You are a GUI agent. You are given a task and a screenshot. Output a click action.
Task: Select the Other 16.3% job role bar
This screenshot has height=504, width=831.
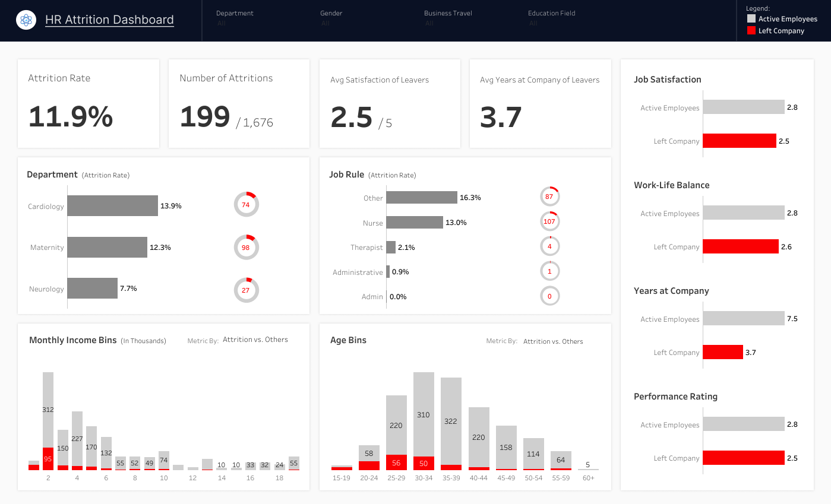pyautogui.click(x=422, y=197)
